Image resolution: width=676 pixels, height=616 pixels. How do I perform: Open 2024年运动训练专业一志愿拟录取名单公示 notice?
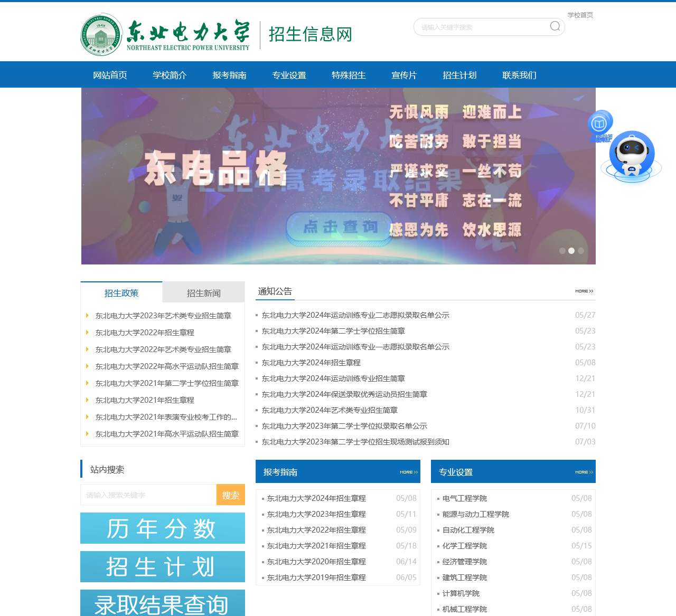coord(355,347)
